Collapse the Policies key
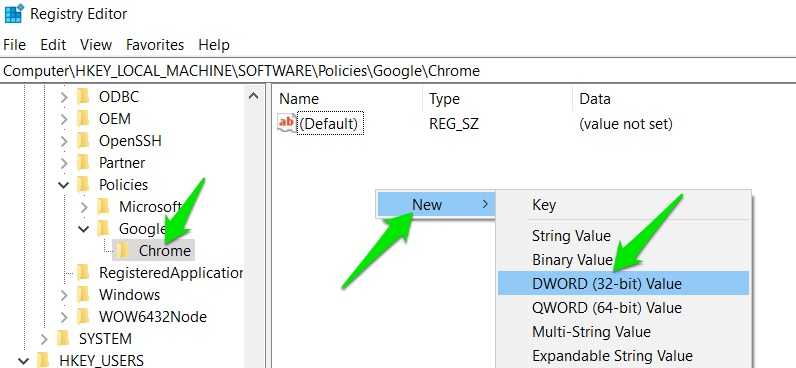 pyautogui.click(x=64, y=185)
